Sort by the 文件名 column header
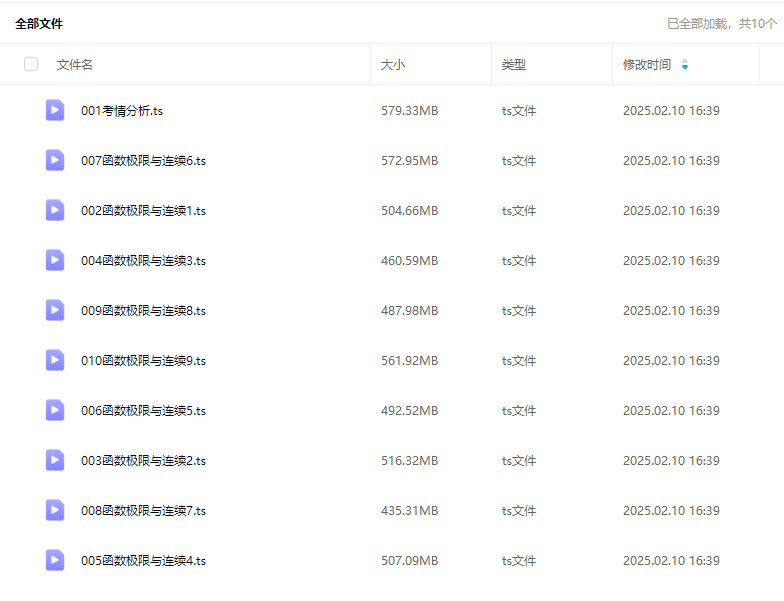784x601 pixels. point(75,65)
